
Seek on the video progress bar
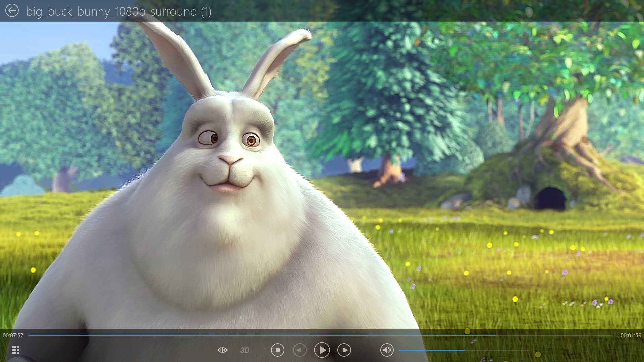point(320,335)
